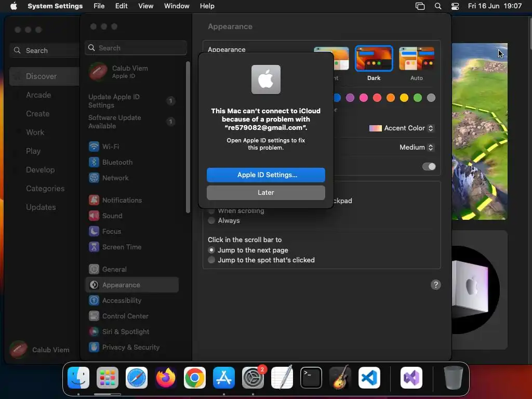532x399 pixels.
Task: Open the Help menu
Action: pyautogui.click(x=207, y=6)
